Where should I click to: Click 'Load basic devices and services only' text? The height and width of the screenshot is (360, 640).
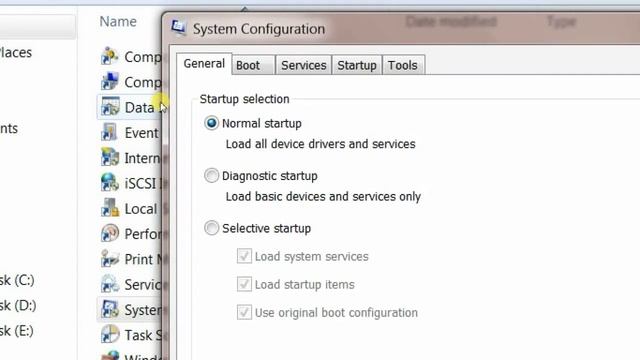(323, 196)
